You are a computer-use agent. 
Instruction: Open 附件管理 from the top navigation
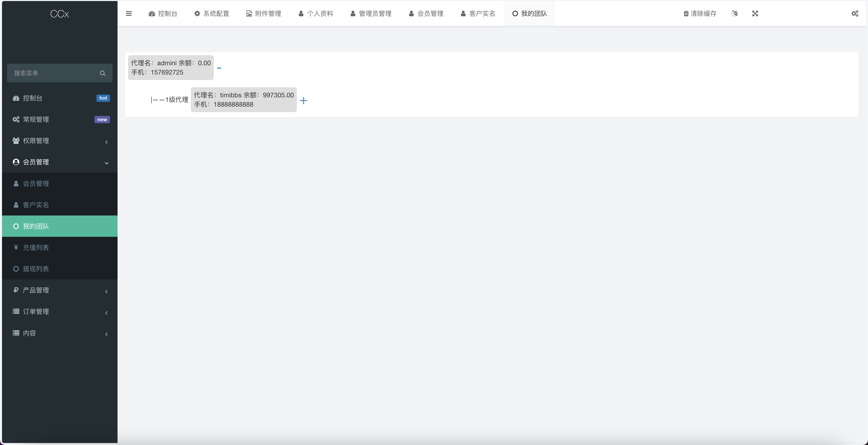pos(263,14)
